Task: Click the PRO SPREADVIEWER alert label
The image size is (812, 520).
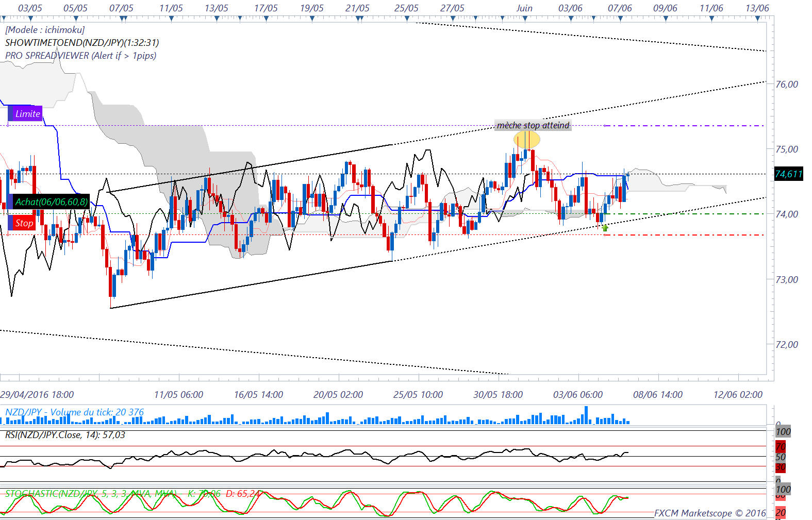Action: [80, 56]
